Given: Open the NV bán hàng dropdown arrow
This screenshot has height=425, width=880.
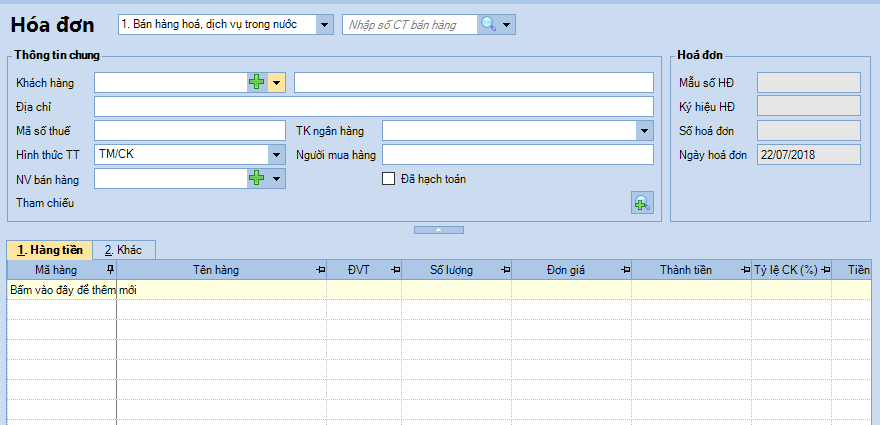Looking at the screenshot, I should pos(276,179).
